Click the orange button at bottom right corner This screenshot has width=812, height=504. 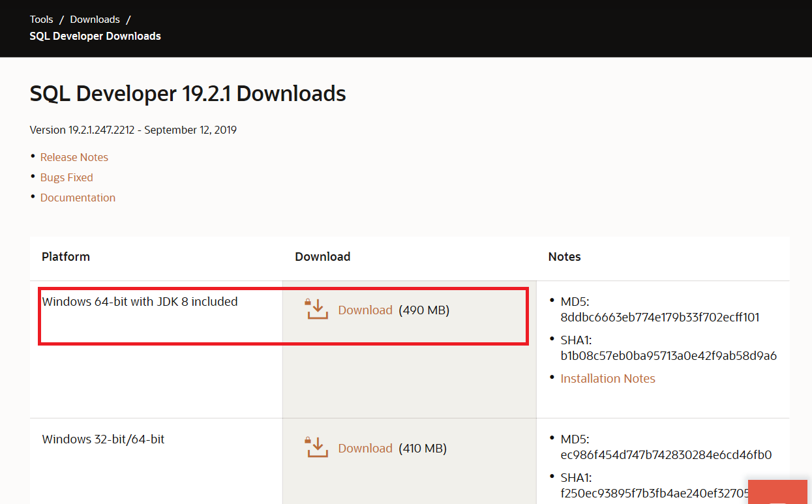click(777, 492)
